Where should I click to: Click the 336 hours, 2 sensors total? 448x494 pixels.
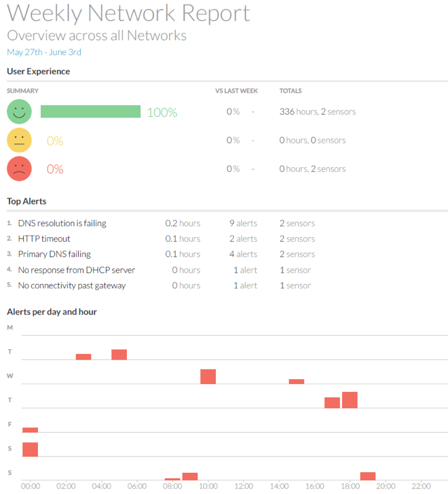[317, 111]
